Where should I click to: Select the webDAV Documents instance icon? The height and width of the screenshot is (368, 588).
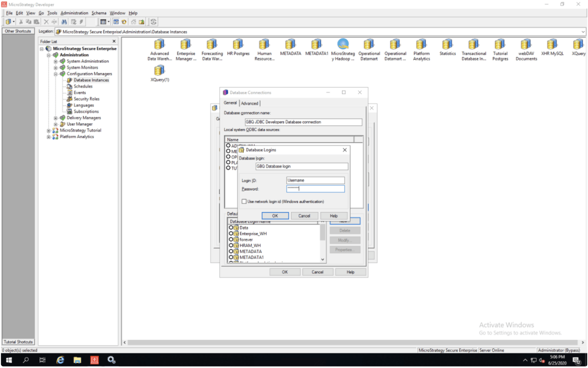click(526, 45)
